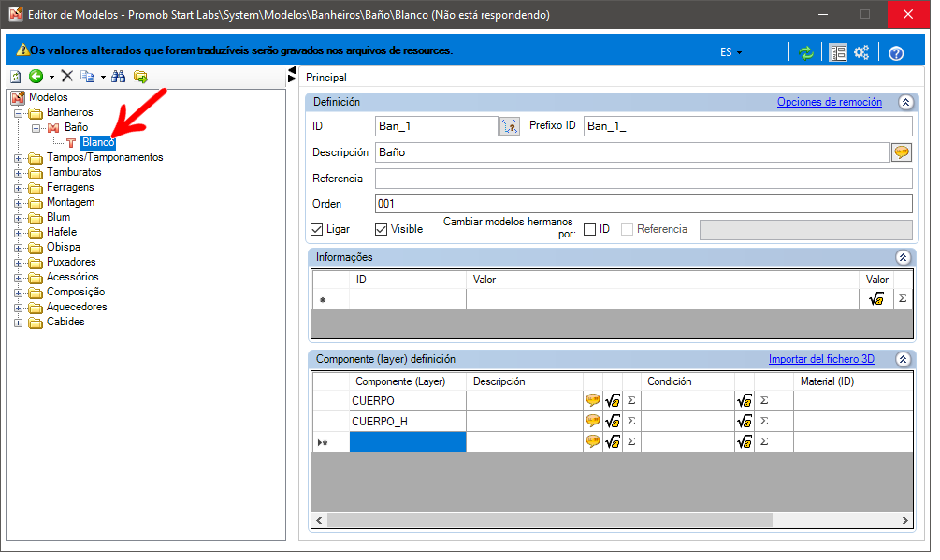Click the condition formula icon in CUERPO row

(745, 401)
